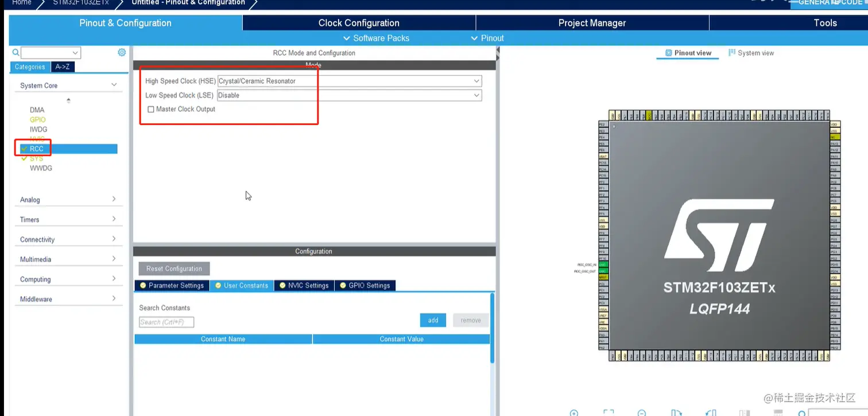Switch to the Project Manager tab
The width and height of the screenshot is (868, 416).
pos(592,23)
